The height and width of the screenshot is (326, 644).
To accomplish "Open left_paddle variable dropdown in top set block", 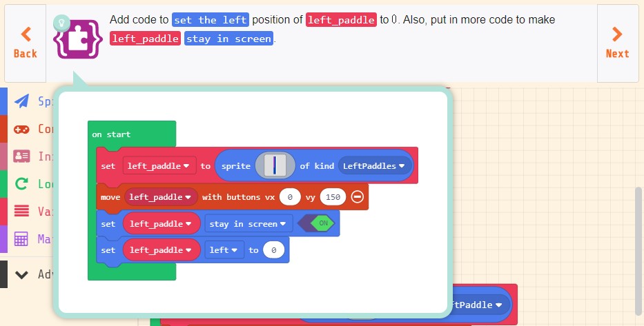I will pos(159,166).
